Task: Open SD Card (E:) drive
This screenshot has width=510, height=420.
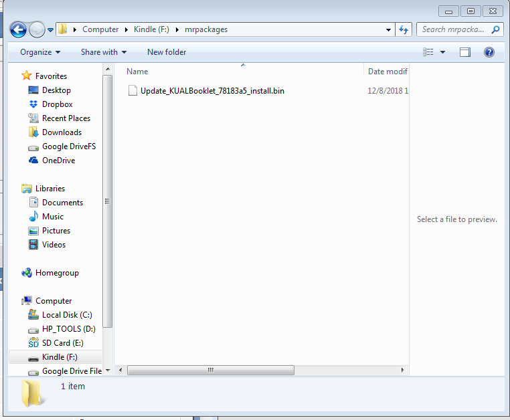Action: [62, 343]
